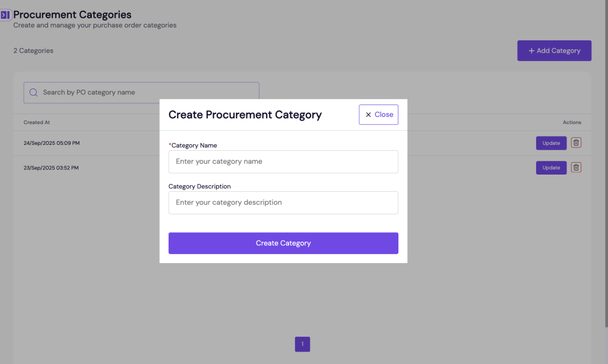Go to page 1 in pagination
Image resolution: width=608 pixels, height=364 pixels.
(302, 344)
